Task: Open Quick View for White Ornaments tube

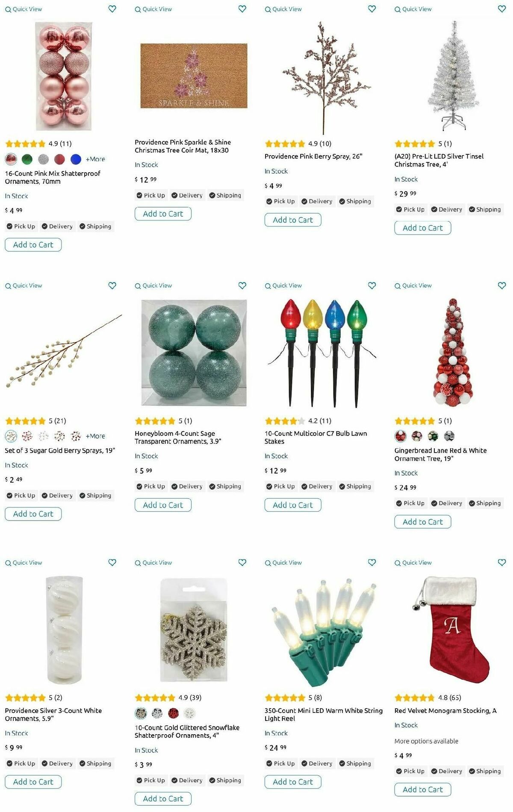Action: (x=24, y=562)
